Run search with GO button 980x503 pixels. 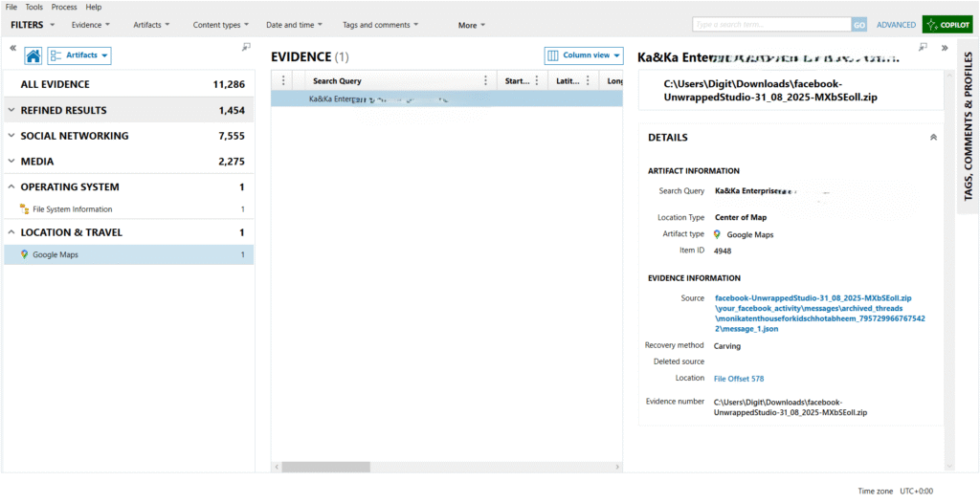tap(859, 25)
